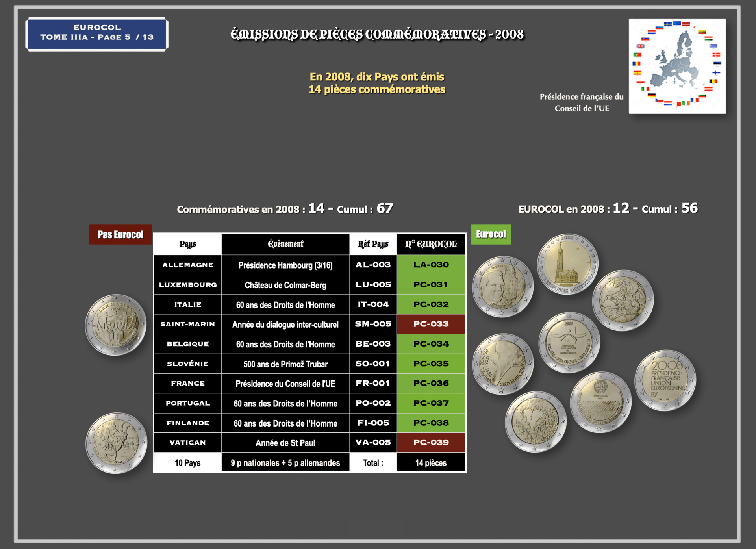This screenshot has height=549, width=756.
Task: Select the FRANCE row country cell
Action: 188,383
